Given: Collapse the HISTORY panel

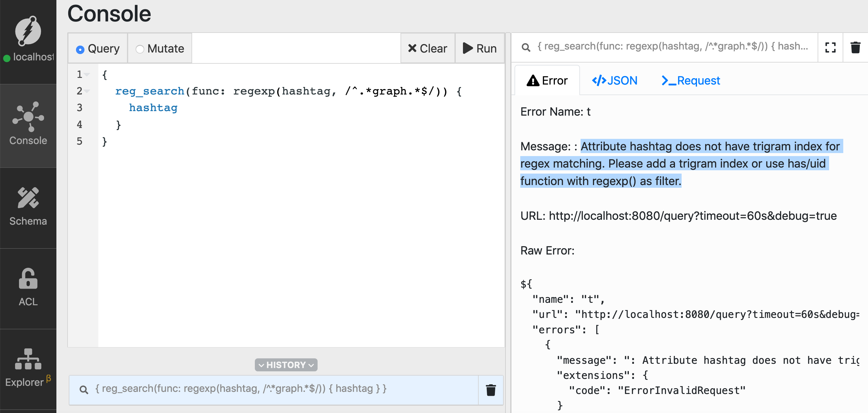Looking at the screenshot, I should 286,365.
